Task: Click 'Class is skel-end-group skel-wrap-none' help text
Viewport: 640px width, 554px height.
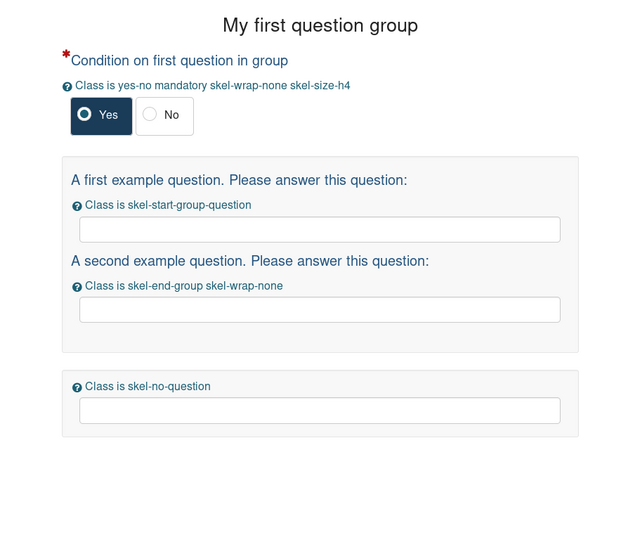Action: (x=184, y=286)
